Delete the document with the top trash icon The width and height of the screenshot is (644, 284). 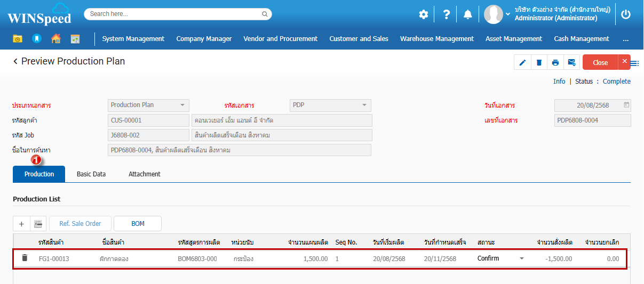[x=539, y=63]
